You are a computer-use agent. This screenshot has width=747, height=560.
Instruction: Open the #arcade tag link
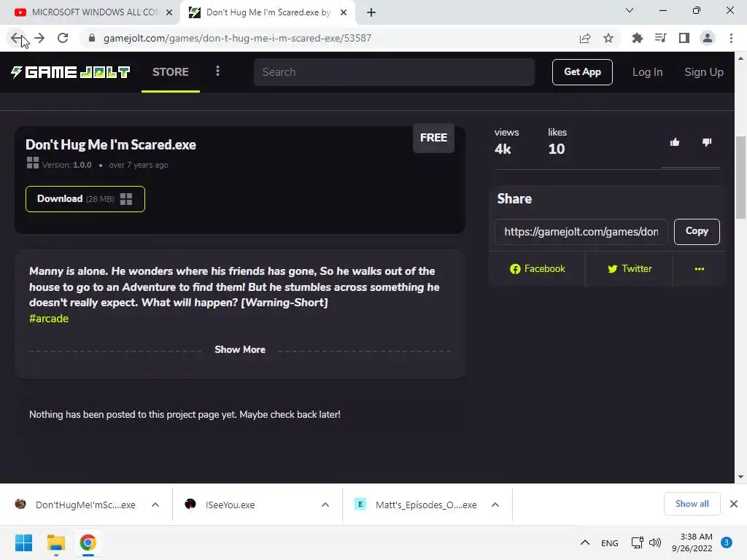(49, 319)
